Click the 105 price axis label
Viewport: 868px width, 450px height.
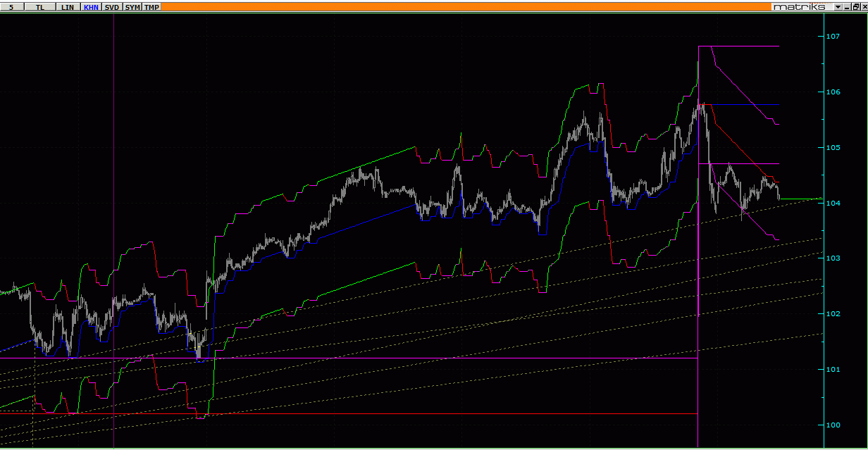[834, 147]
